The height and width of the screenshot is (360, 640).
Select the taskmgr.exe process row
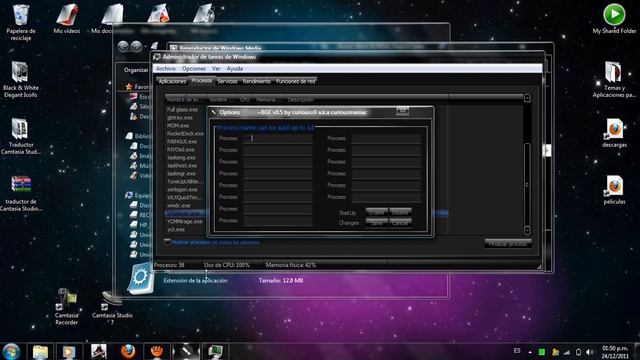(x=181, y=173)
